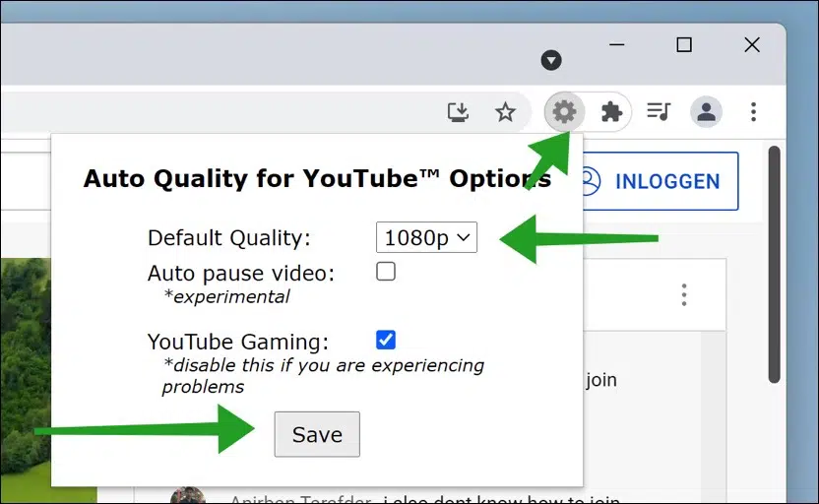819x504 pixels.
Task: Click the 'disable this if you are experiencing' note
Action: (x=323, y=365)
